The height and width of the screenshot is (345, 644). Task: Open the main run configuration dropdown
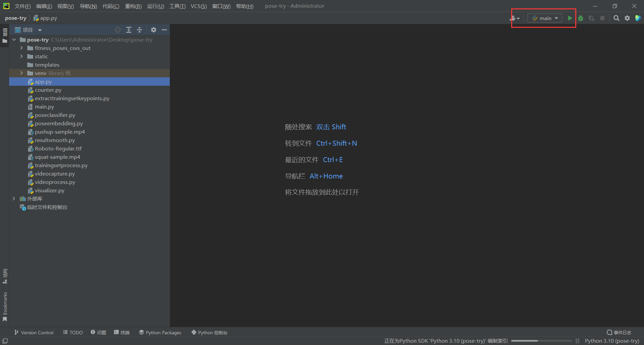click(545, 18)
